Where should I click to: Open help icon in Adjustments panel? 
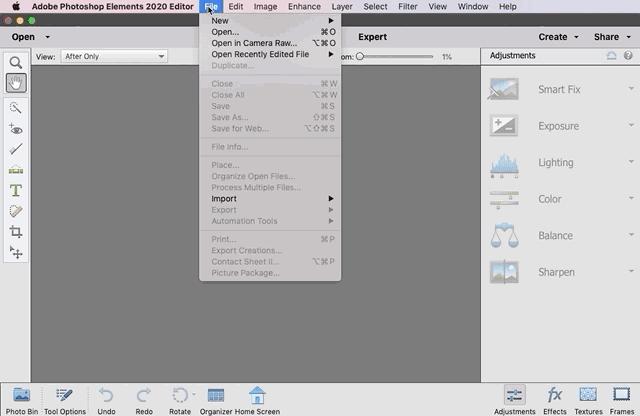(x=628, y=55)
